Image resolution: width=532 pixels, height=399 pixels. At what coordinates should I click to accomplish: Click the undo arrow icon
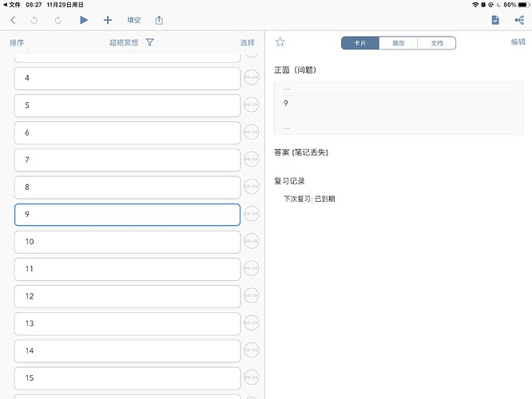[x=34, y=20]
